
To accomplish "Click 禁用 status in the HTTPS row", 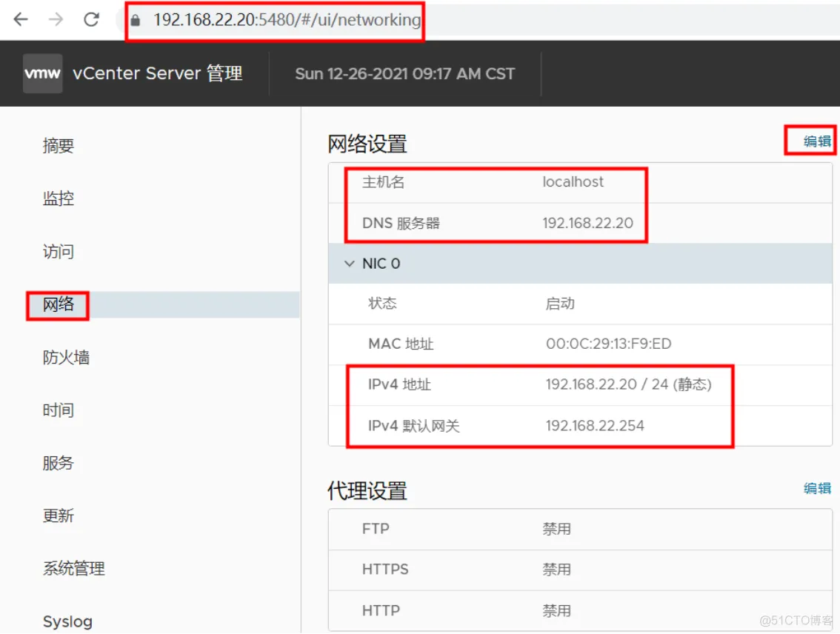I will (x=556, y=570).
